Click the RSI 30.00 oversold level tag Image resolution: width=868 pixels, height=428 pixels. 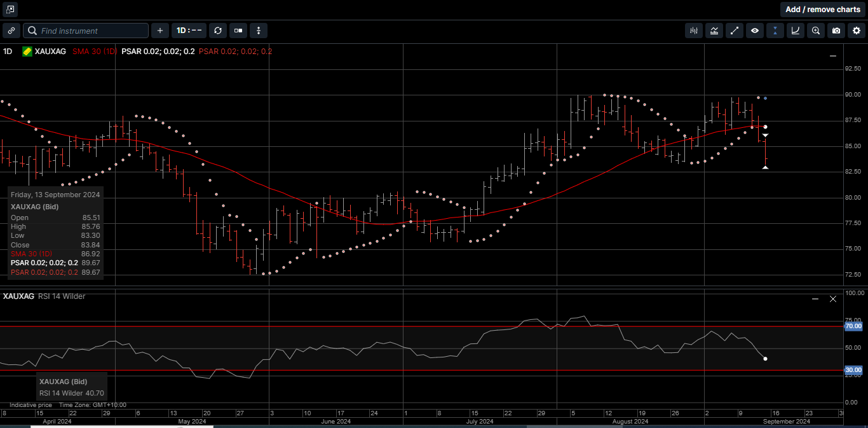[853, 369]
